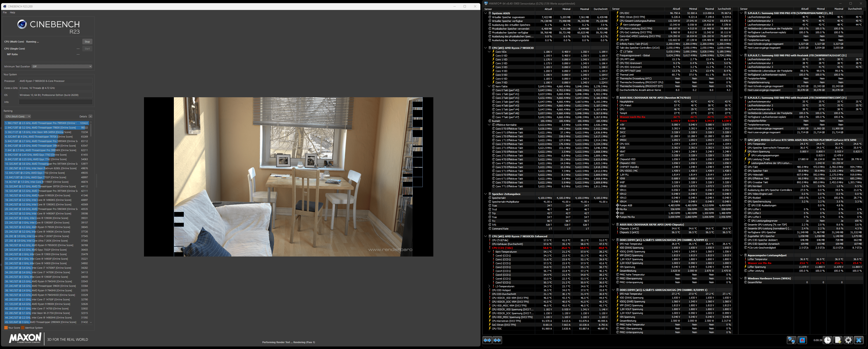This screenshot has width=868, height=349.
Task: Collapse the Speicher-Zeitangaben section
Action: [486, 194]
